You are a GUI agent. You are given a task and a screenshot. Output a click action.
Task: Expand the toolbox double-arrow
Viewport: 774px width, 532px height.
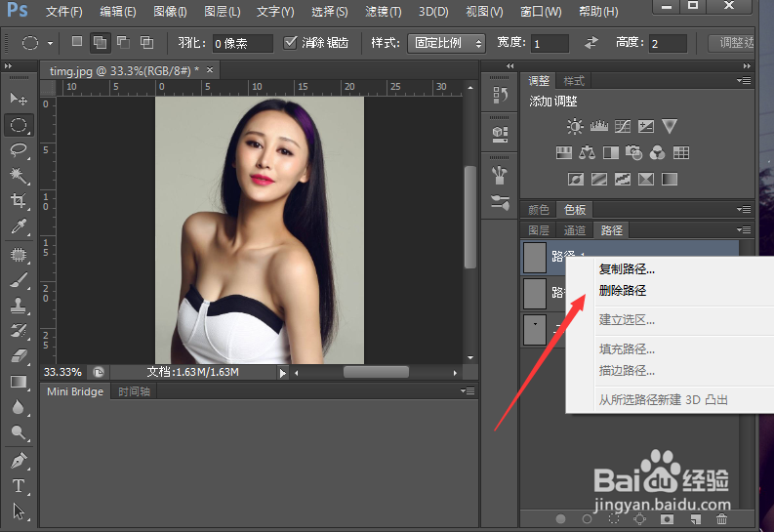click(8, 65)
